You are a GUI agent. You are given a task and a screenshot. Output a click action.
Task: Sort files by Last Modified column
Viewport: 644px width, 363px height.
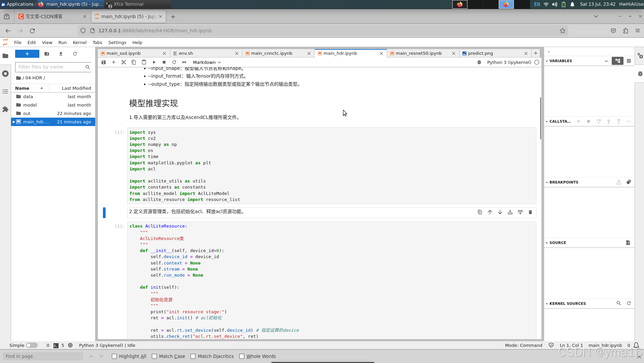tap(76, 88)
